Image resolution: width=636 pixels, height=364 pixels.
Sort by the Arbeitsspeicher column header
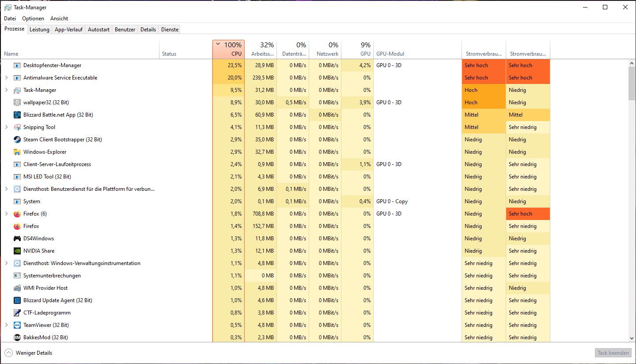pyautogui.click(x=261, y=49)
